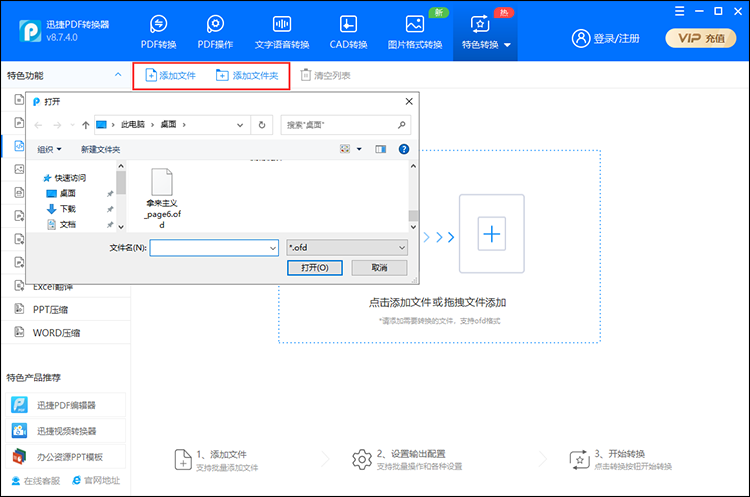
Task: Click the 登录/注册 user icon
Action: [581, 38]
